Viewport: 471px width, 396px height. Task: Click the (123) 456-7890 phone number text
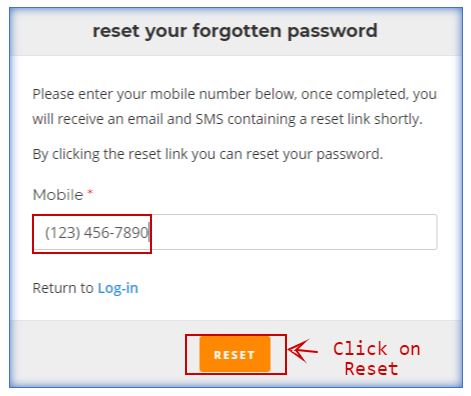(97, 232)
